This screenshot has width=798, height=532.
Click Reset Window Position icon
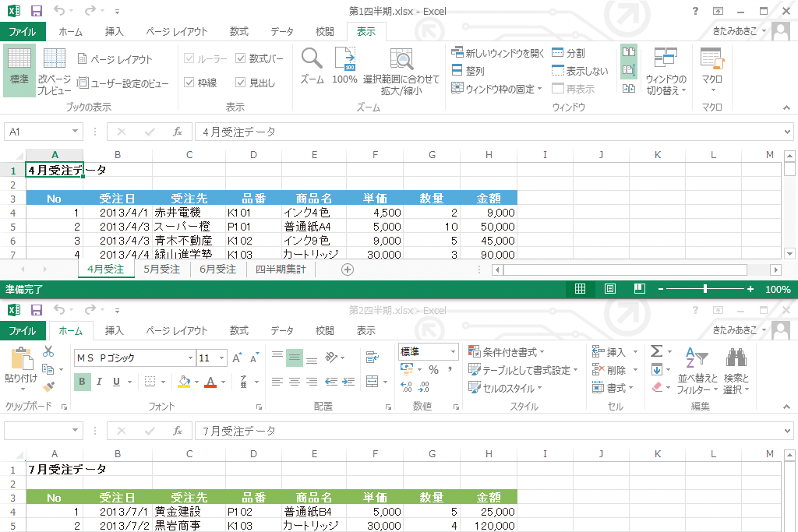click(629, 89)
